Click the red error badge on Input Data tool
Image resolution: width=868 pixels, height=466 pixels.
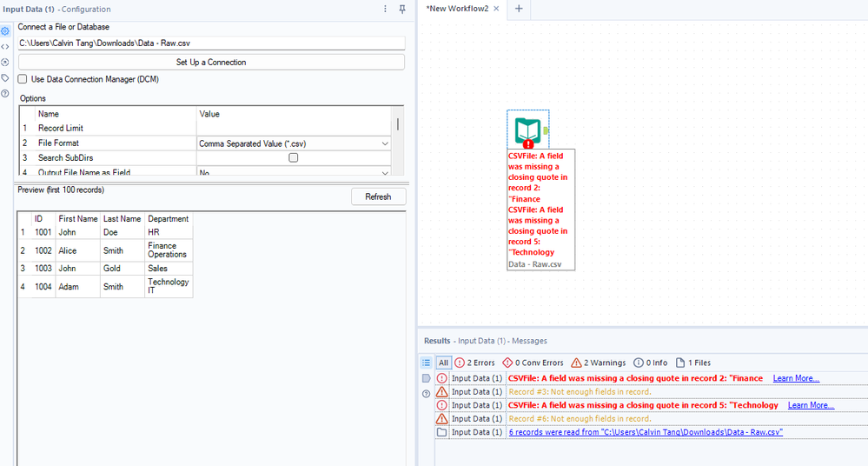pos(528,144)
